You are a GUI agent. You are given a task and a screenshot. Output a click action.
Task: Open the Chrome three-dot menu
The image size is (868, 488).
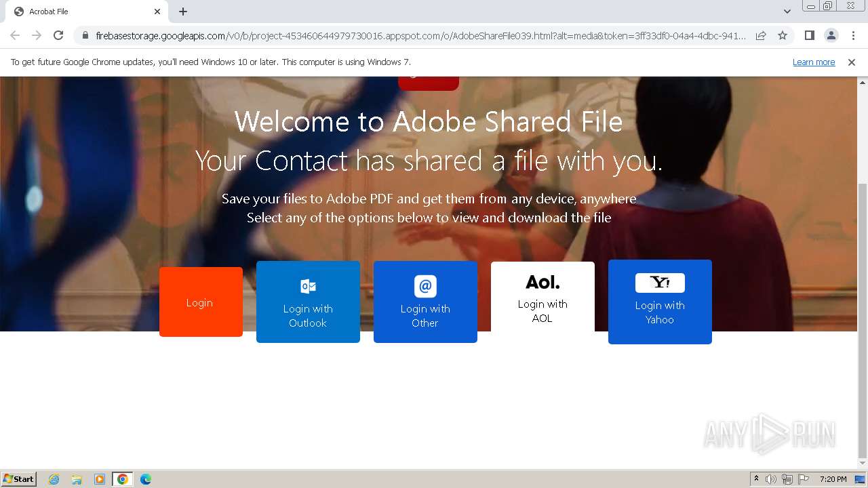853,35
